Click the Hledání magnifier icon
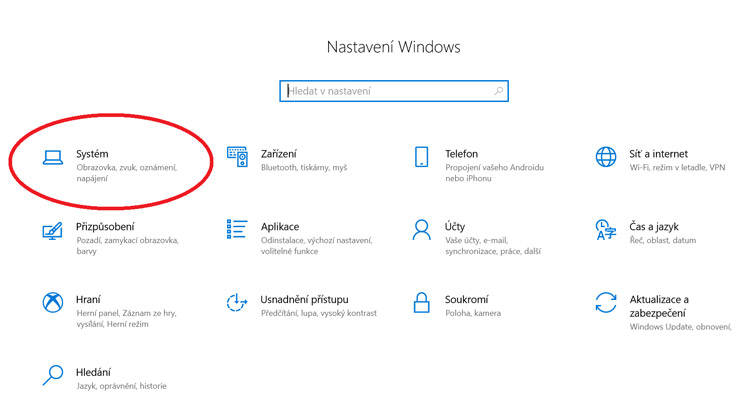This screenshot has width=740, height=414. (53, 375)
